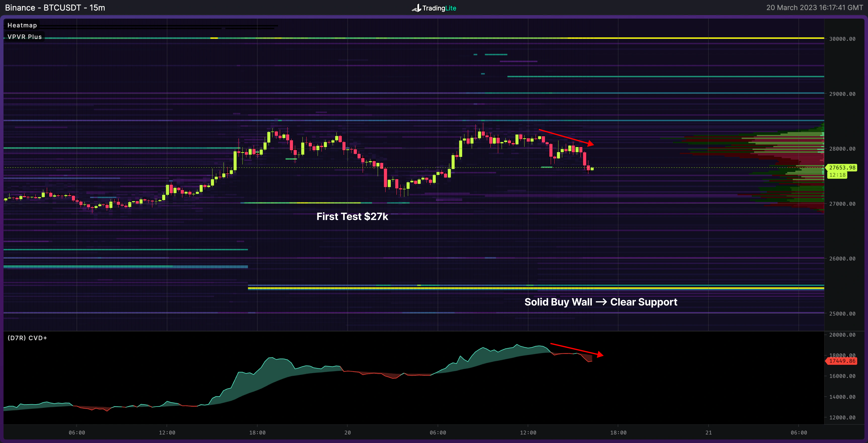
Task: Click the TradingLite logo
Action: (x=434, y=8)
